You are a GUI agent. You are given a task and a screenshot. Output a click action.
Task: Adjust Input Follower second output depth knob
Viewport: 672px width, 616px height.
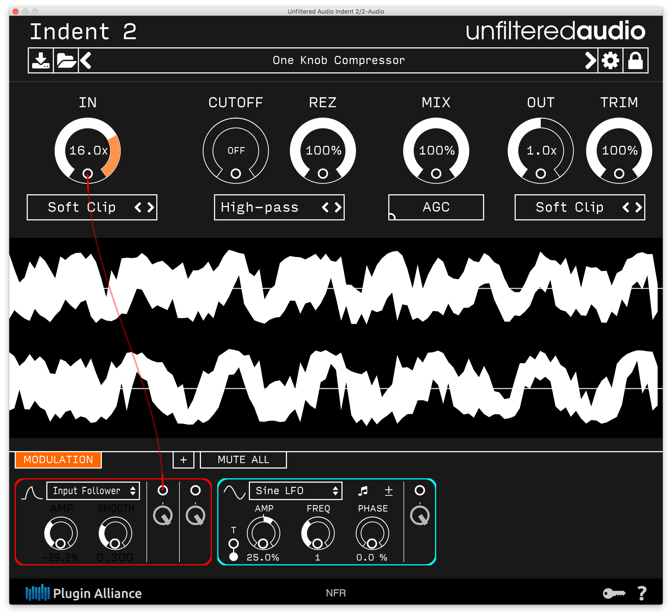point(196,516)
